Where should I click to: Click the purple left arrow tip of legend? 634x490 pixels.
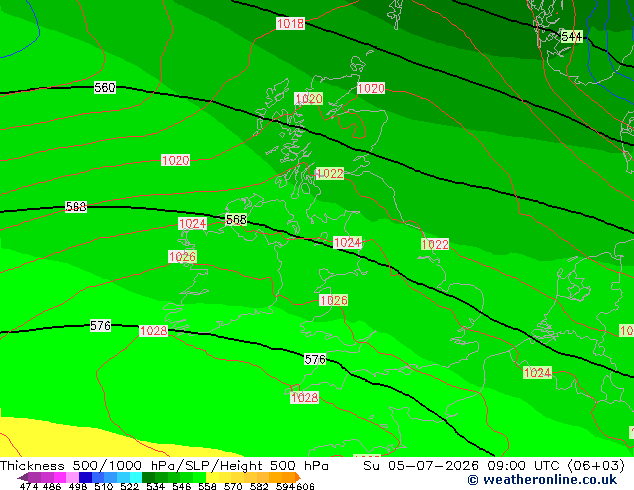pyautogui.click(x=23, y=477)
